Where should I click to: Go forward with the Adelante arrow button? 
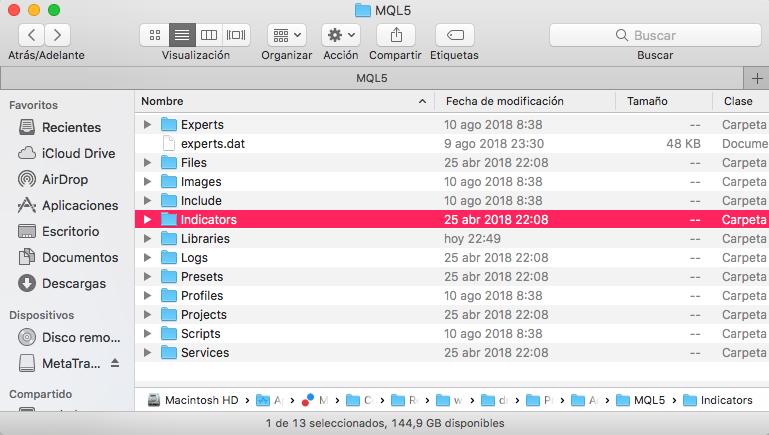pos(57,35)
